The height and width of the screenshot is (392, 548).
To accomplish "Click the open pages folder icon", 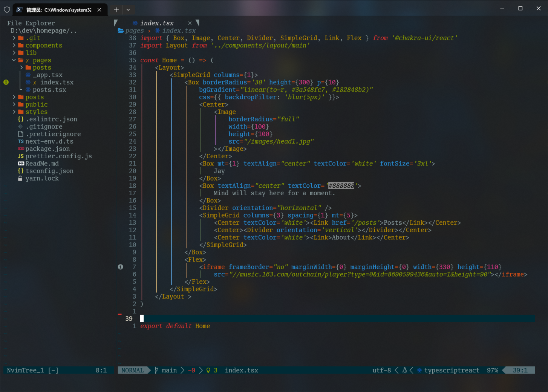I will [x=21, y=60].
